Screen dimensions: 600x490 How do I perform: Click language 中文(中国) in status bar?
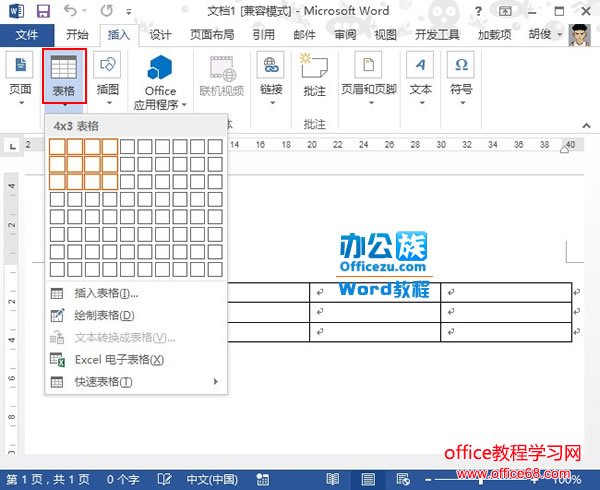coord(212,479)
